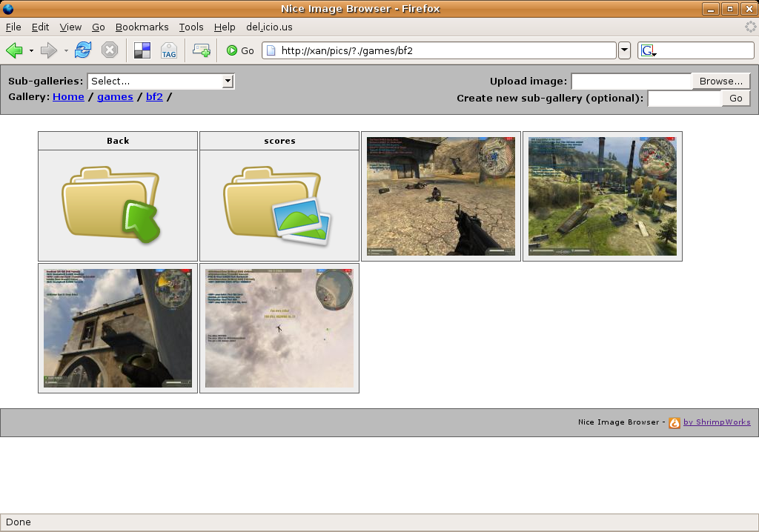Viewport: 759px width, 532px height.
Task: Click the del.icio.us checkered bookmarks icon
Action: (142, 50)
